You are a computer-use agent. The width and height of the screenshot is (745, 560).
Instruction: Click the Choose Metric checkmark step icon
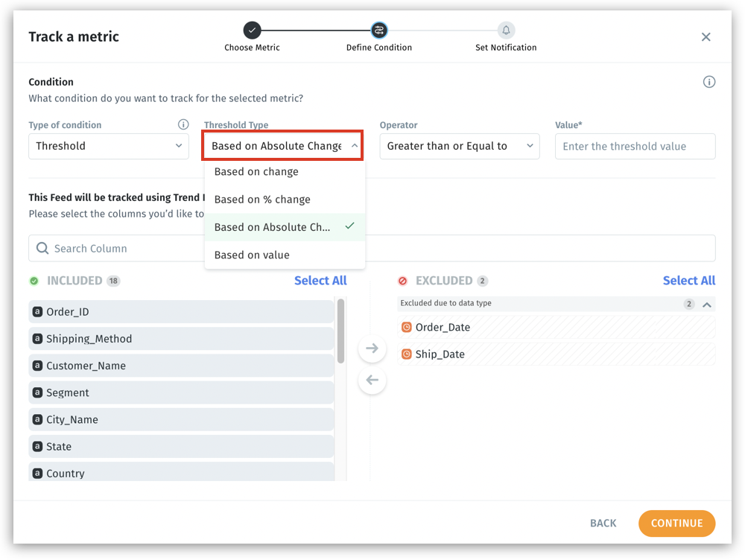click(x=252, y=31)
